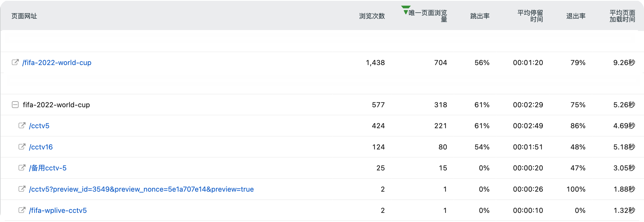Open external link icon beside /cctv16
The height and width of the screenshot is (222, 644).
click(x=22, y=147)
